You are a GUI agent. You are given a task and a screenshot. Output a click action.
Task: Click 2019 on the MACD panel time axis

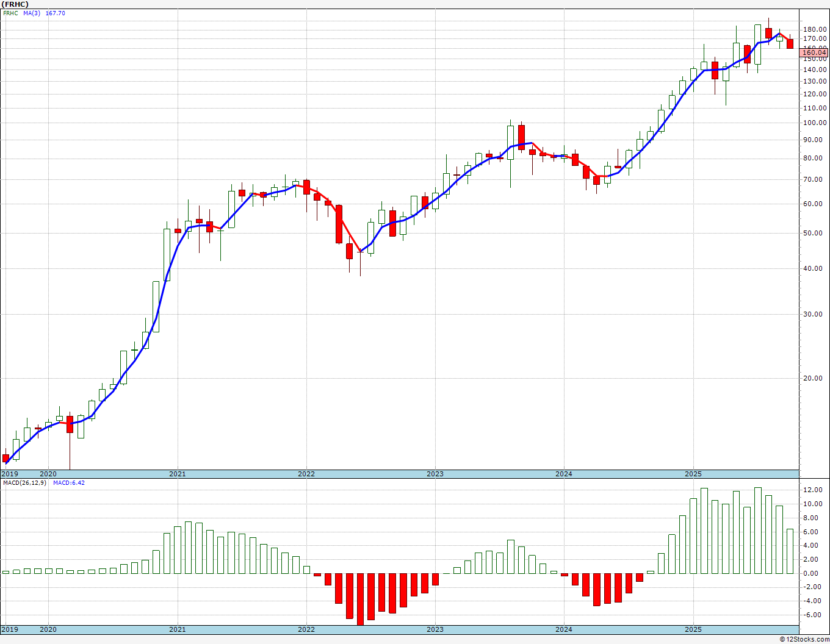point(9,629)
